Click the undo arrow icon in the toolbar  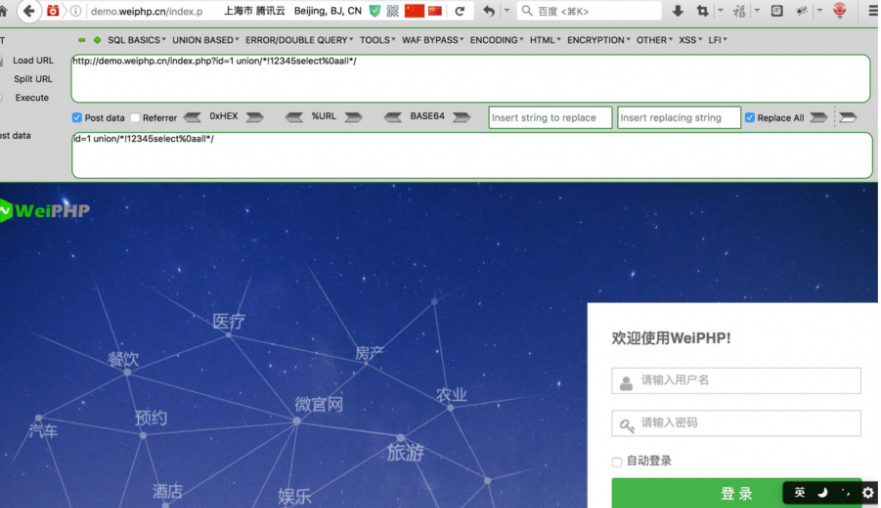coord(489,11)
